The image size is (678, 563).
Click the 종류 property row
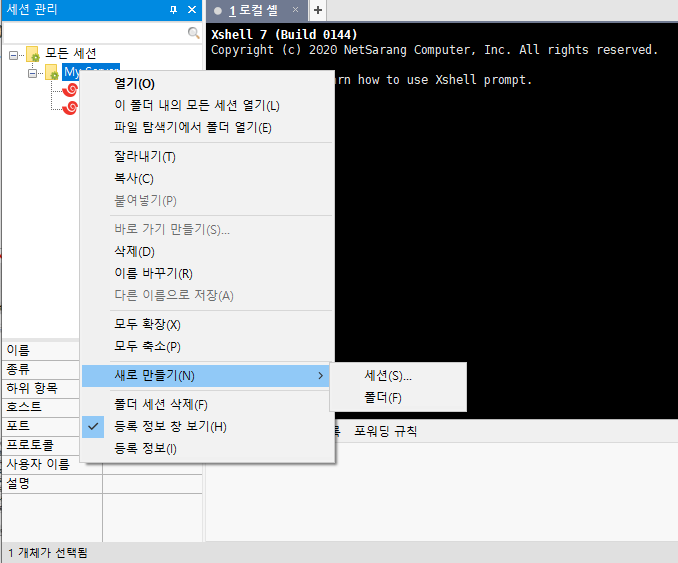point(41,369)
